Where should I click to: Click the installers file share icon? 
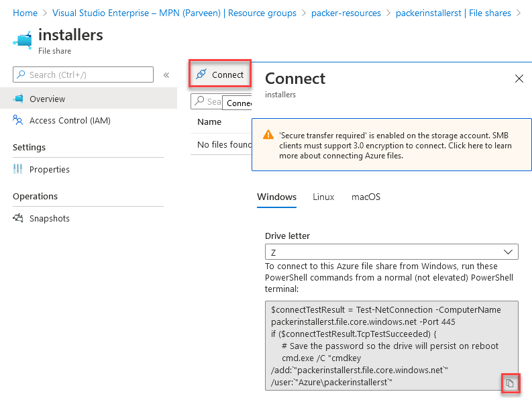point(22,39)
